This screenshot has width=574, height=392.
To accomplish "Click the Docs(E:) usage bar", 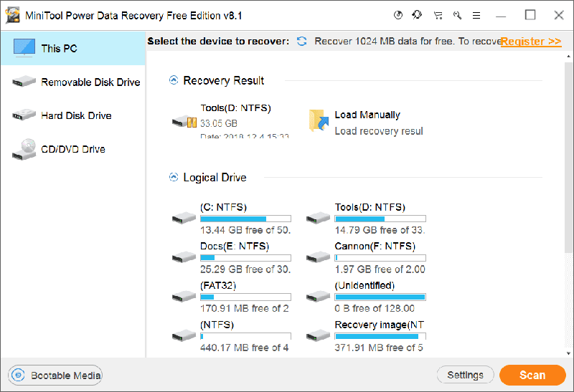I will pyautogui.click(x=245, y=258).
